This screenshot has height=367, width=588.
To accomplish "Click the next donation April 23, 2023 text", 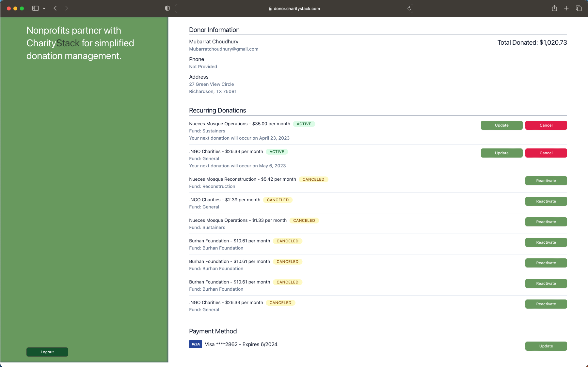I will [x=239, y=138].
